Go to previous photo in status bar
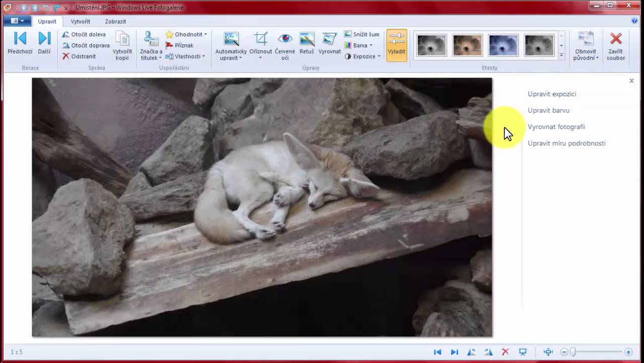 coord(437,352)
